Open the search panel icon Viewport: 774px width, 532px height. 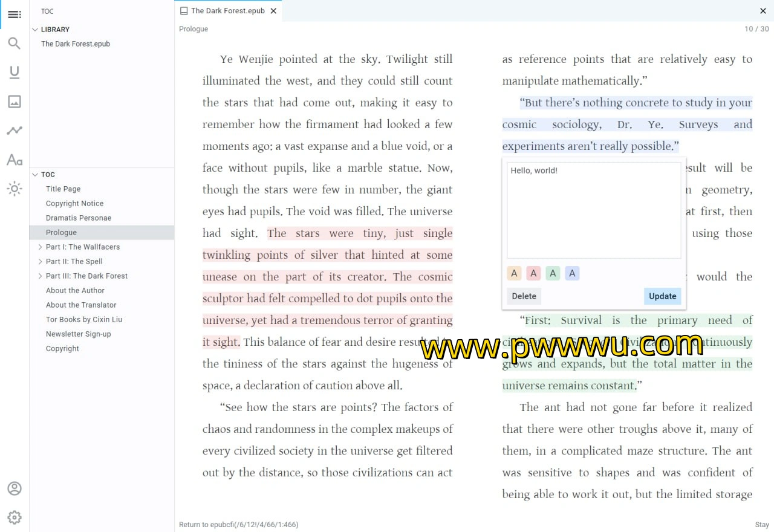click(15, 44)
